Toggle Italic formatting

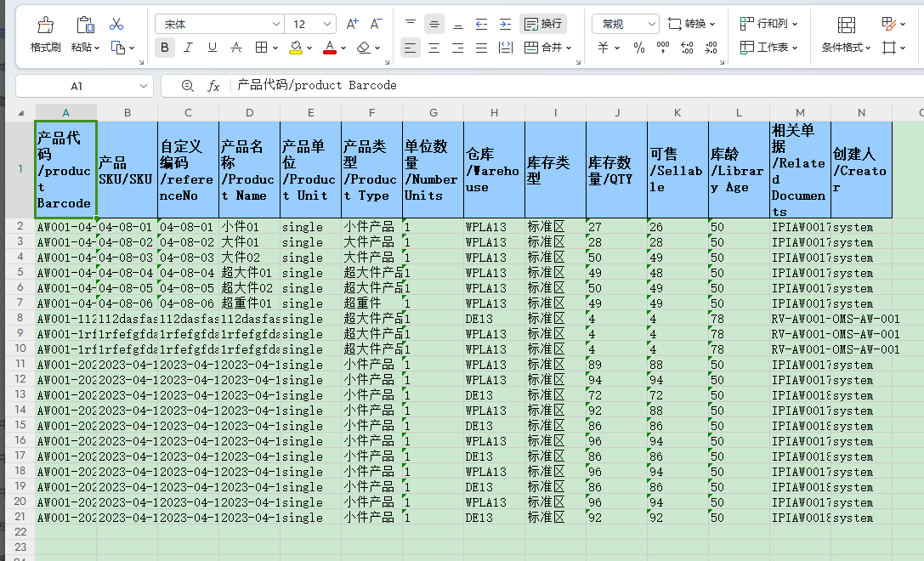(x=189, y=48)
